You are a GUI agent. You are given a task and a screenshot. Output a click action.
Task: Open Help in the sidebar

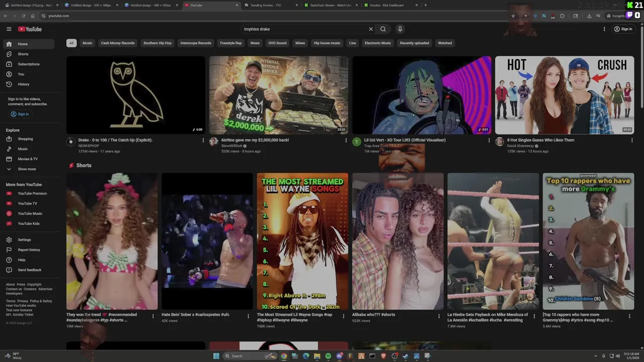pos(29,260)
